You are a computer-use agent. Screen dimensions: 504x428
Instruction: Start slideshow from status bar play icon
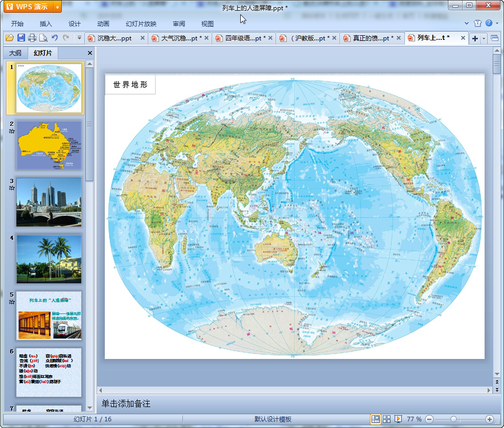coord(398,419)
